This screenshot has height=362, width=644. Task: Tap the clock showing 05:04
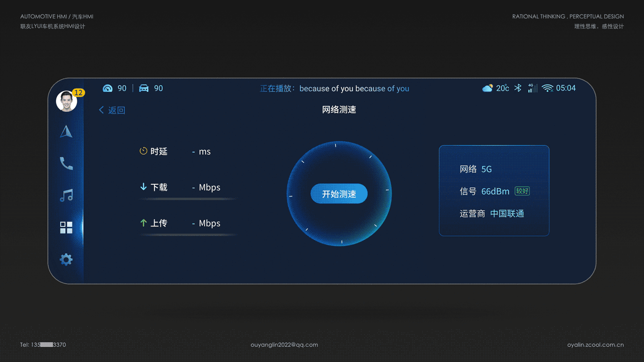[566, 88]
